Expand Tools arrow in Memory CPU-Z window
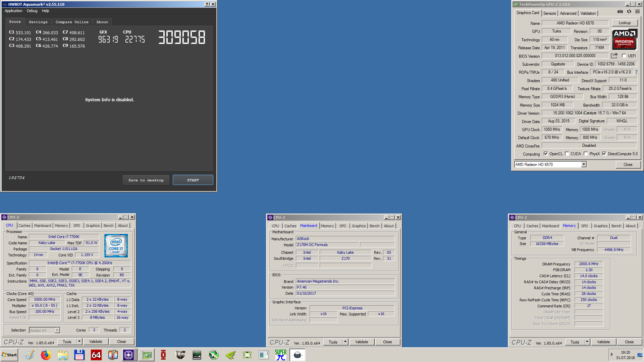This screenshot has height=362, width=644. tap(587, 342)
